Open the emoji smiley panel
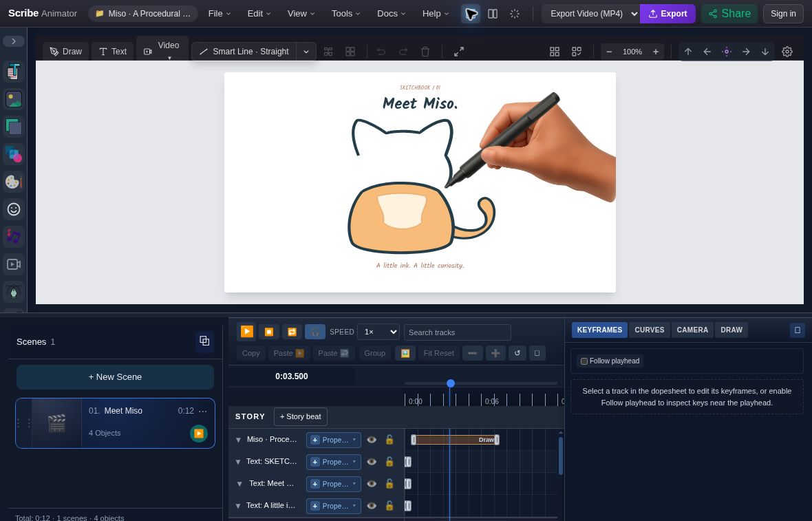The image size is (812, 521). pos(14,209)
